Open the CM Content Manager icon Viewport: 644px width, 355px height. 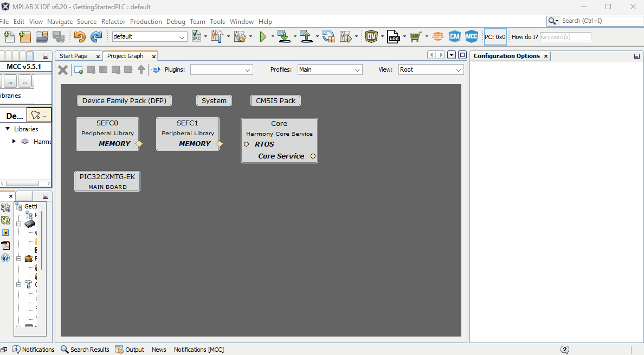pyautogui.click(x=454, y=36)
